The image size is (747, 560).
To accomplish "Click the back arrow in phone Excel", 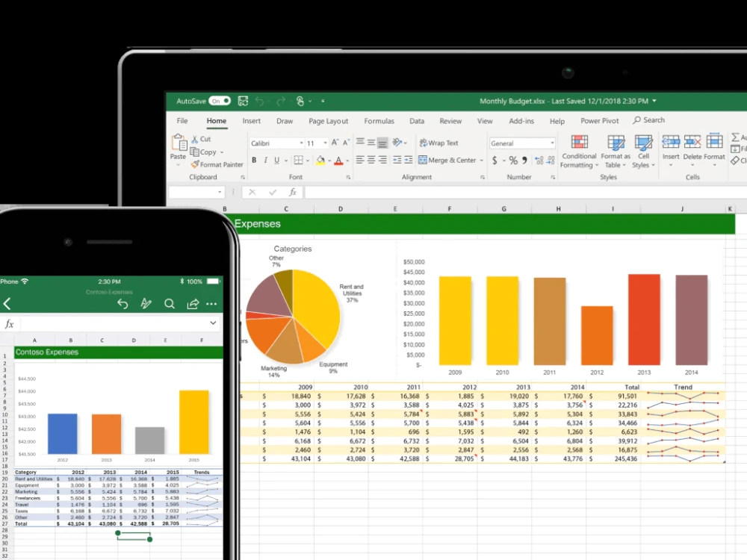I will pos(7,304).
